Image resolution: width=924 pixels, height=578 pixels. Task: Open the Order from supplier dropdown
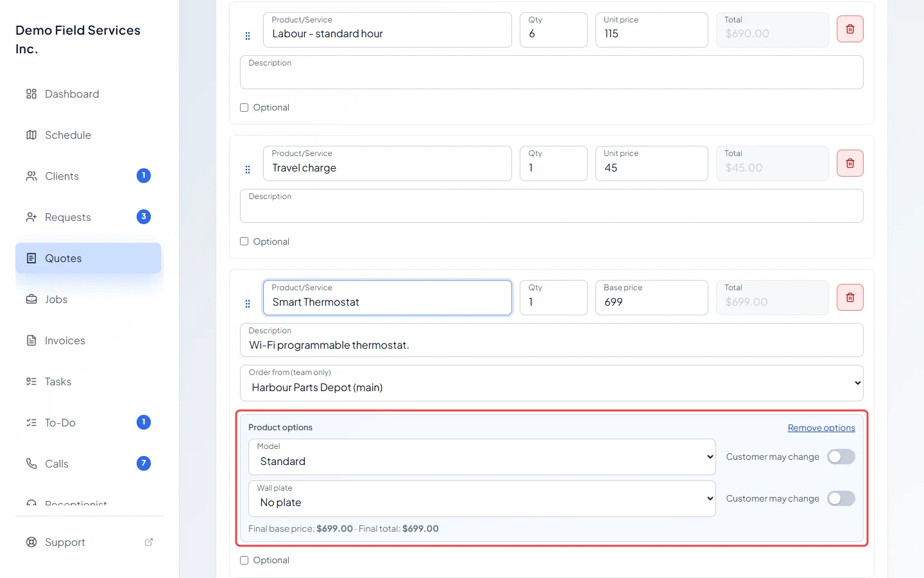click(x=552, y=383)
